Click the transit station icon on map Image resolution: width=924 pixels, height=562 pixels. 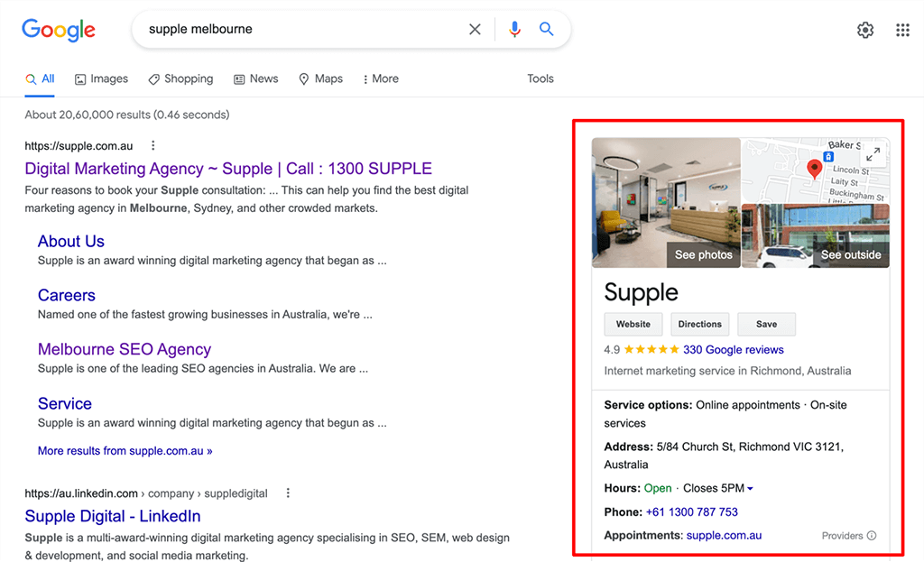829,157
